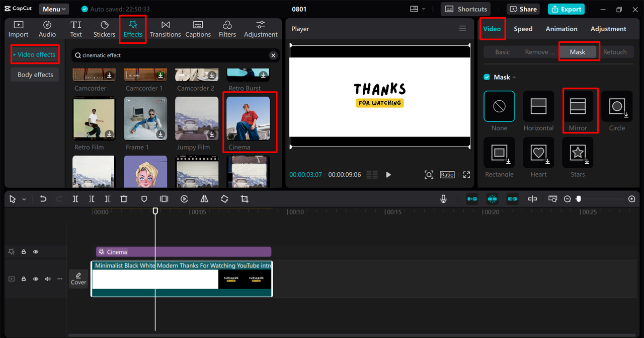Mirror the clip horizontally
The image size is (644, 338).
(x=204, y=199)
